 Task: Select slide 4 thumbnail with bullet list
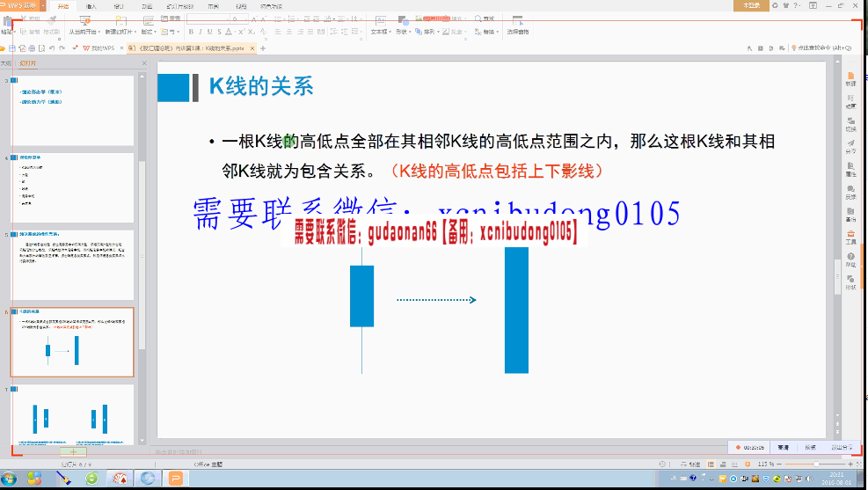(72, 187)
